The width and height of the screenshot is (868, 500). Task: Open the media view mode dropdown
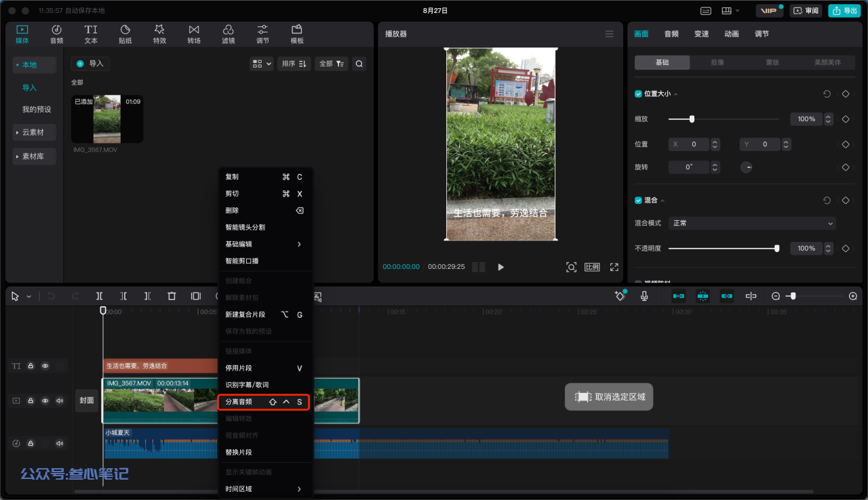[x=262, y=64]
